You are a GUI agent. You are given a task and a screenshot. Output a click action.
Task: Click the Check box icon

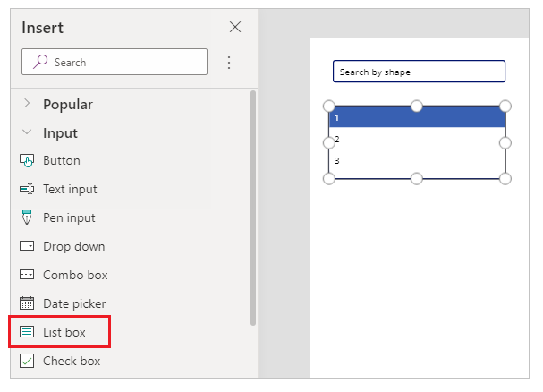click(x=27, y=361)
